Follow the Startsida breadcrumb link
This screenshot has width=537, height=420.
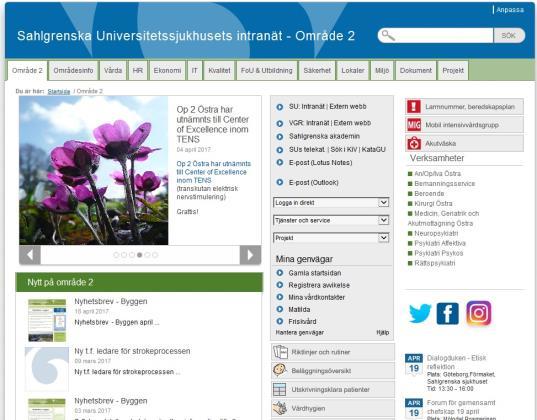pos(59,91)
